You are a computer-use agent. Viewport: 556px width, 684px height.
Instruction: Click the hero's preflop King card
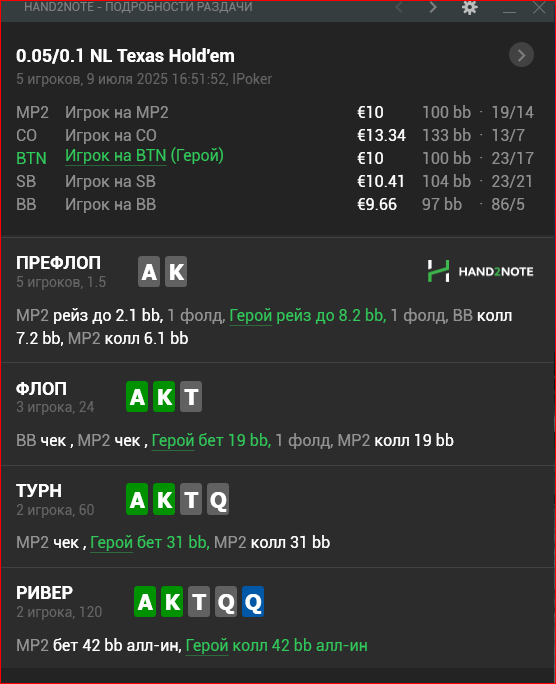(176, 272)
